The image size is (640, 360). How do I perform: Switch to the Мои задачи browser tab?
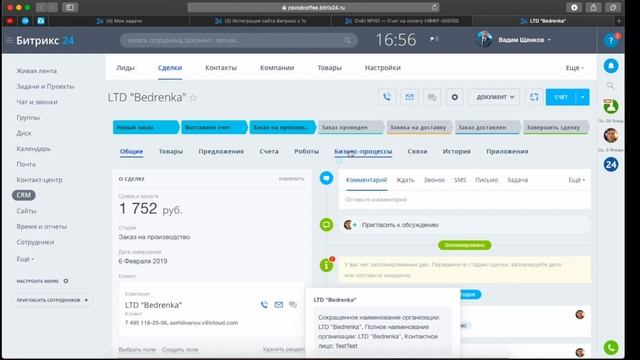[x=119, y=21]
